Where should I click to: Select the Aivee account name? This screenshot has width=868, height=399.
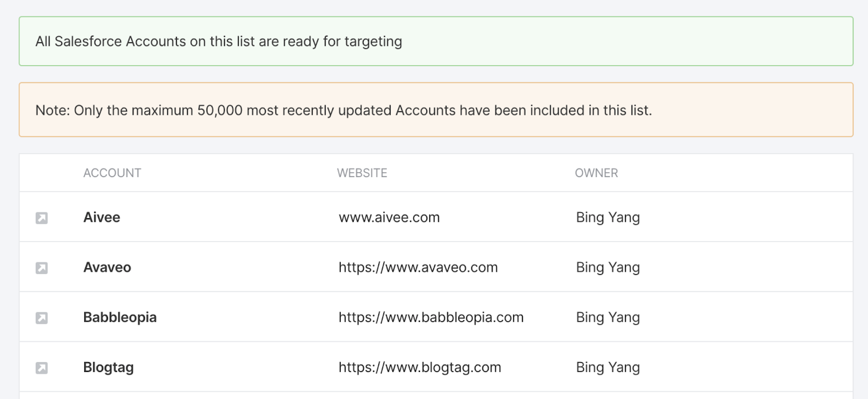[102, 217]
